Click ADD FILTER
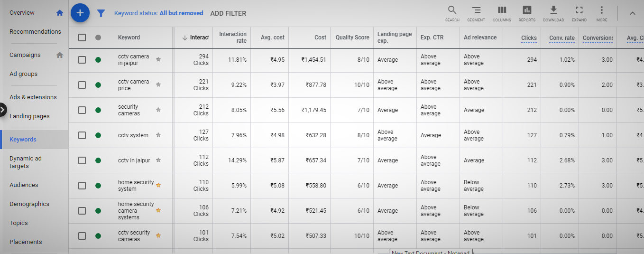 [228, 13]
